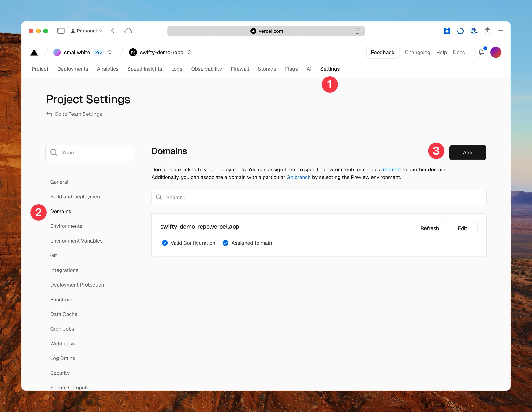Focus the domains Search field
Viewport: 532px width, 412px height.
(319, 197)
